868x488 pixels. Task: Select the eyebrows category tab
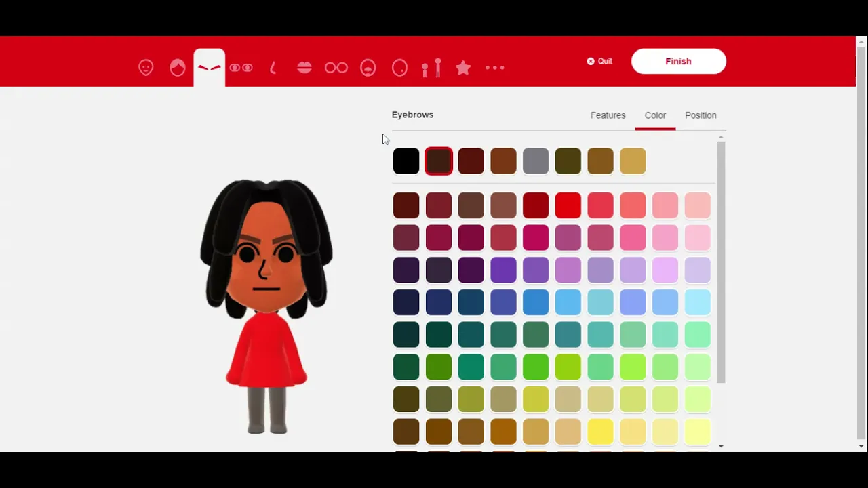pyautogui.click(x=209, y=68)
